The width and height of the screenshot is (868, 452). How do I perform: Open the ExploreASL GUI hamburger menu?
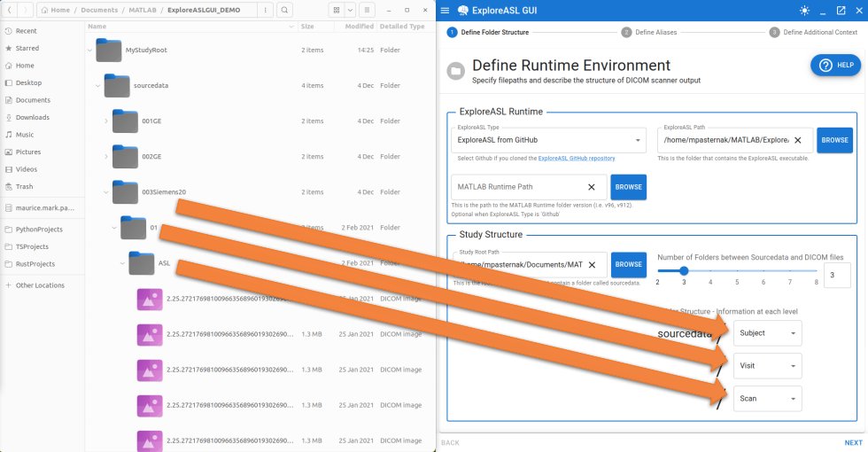coord(445,11)
